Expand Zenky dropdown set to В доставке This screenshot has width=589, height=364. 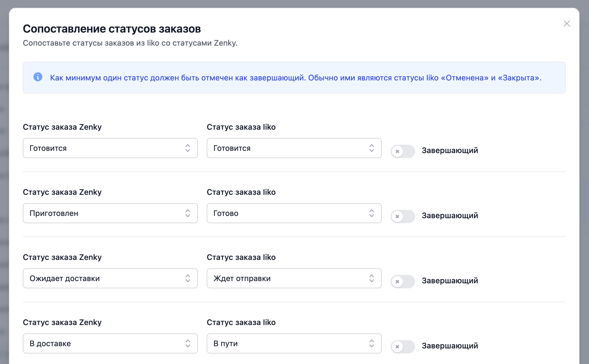[x=110, y=343]
